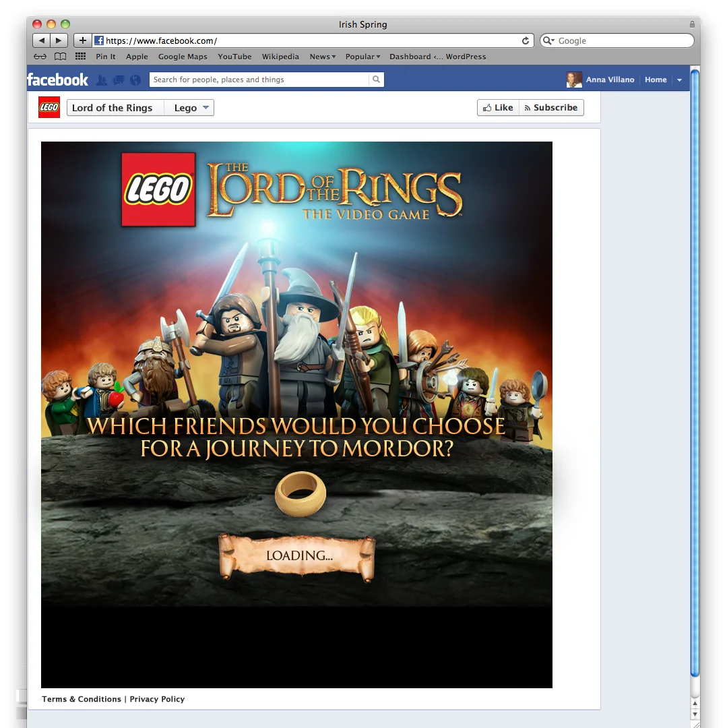Open the Google Maps bookmark
Viewport: 727px width, 728px height.
point(183,57)
